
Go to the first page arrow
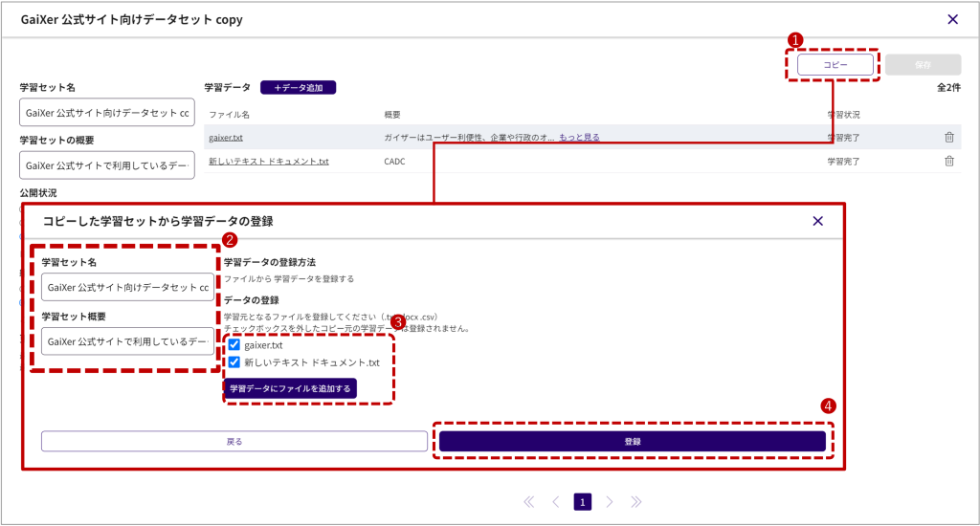click(529, 501)
